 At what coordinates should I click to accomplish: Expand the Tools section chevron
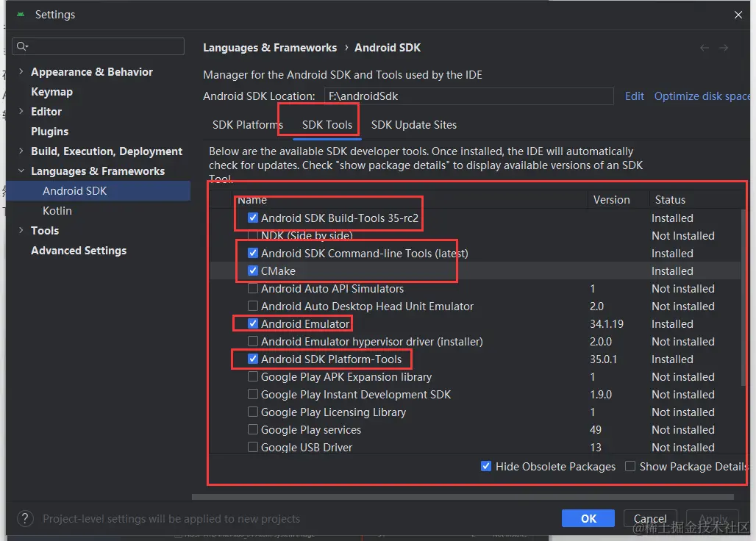[x=21, y=230]
